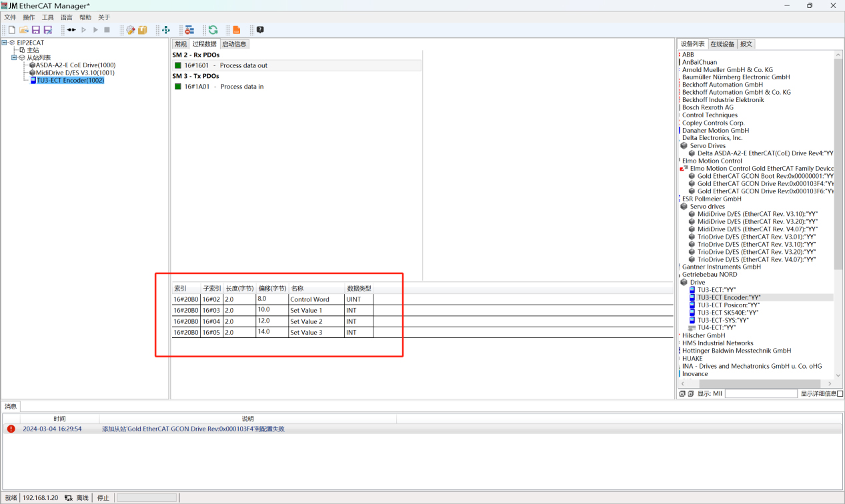Select the 消息 tab at bottom

tap(11, 406)
